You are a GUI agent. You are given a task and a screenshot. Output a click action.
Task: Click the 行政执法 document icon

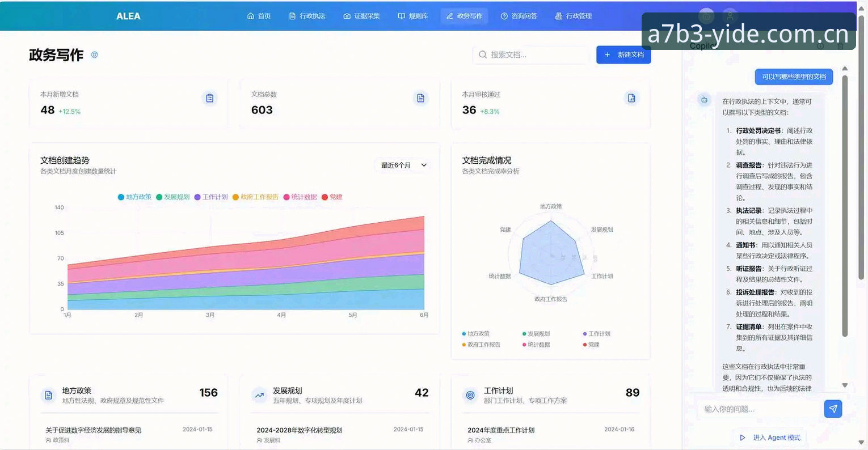[292, 16]
